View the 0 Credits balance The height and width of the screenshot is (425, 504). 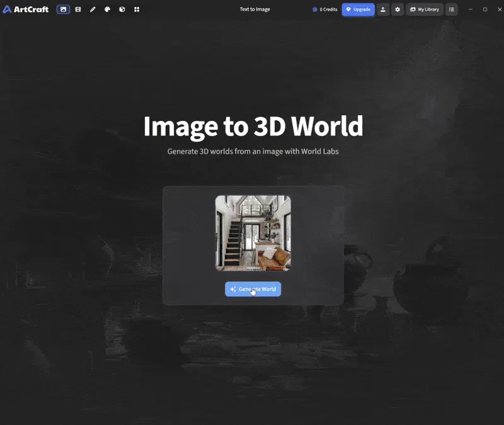[x=325, y=9]
